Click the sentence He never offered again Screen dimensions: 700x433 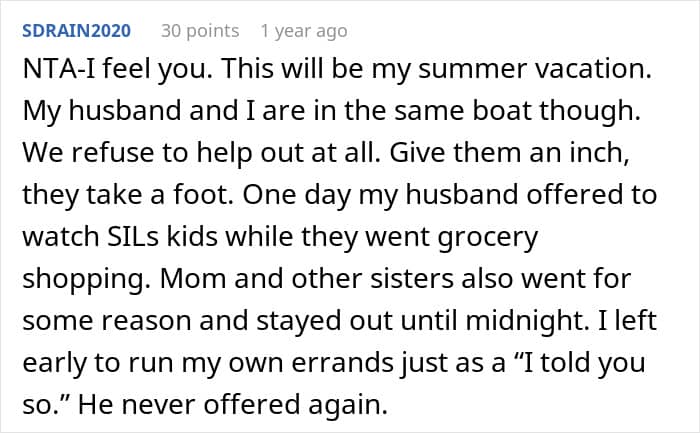point(233,404)
